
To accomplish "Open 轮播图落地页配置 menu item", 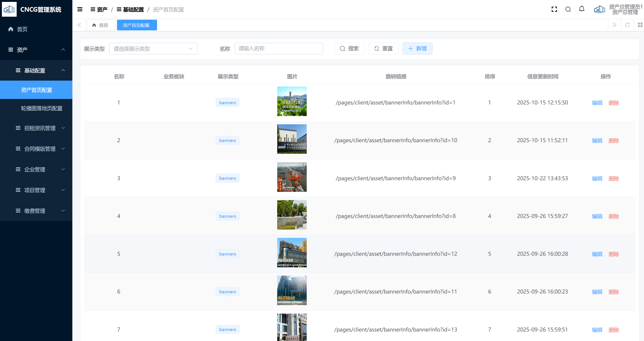I will (x=42, y=108).
